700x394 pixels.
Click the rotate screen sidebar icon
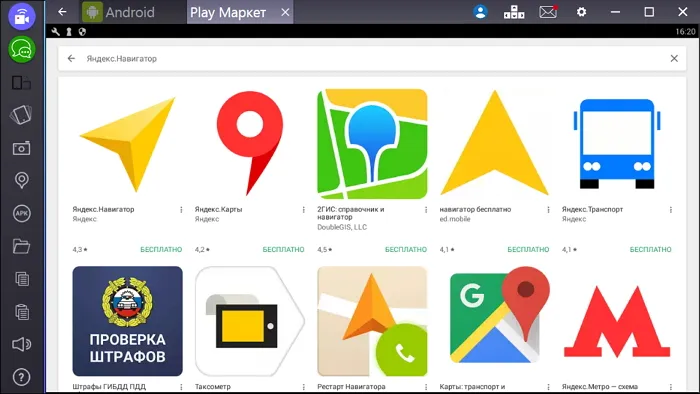21,115
